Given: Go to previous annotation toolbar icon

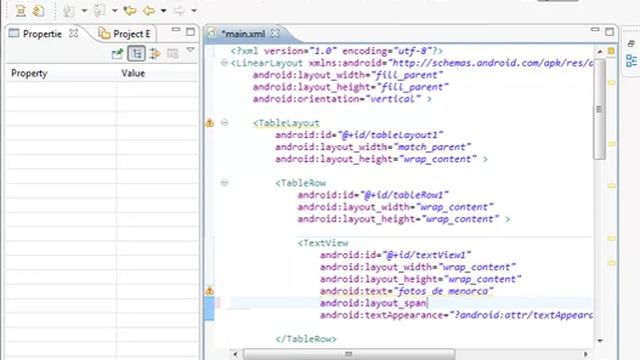Looking at the screenshot, I should (x=99, y=11).
